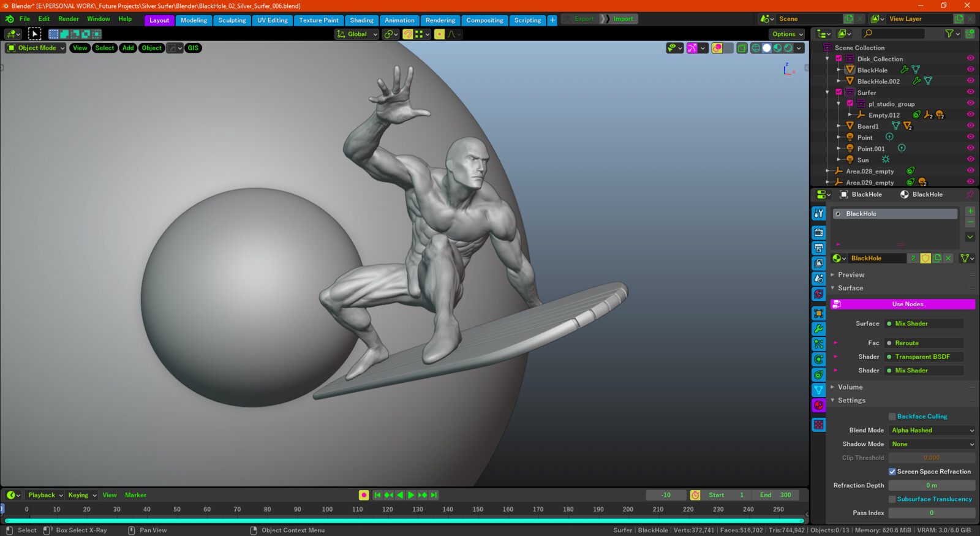Open the timeline Marker menu
The height and width of the screenshot is (536, 980).
click(x=135, y=495)
